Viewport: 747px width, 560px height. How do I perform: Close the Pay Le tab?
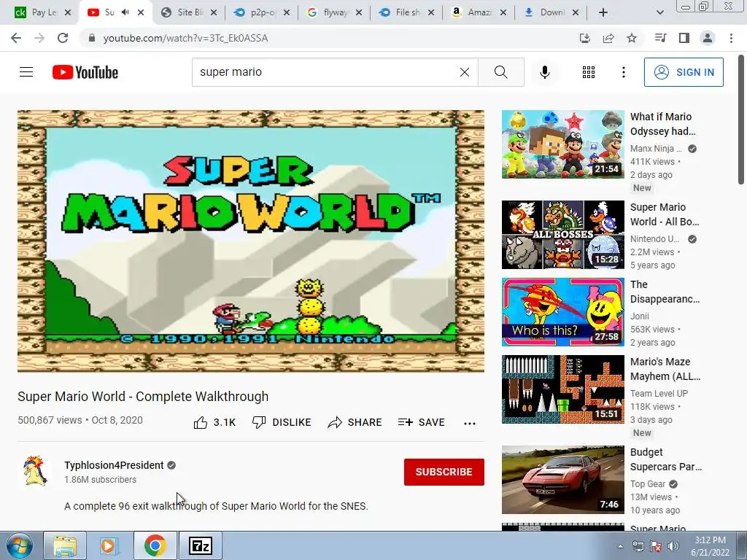(x=68, y=13)
